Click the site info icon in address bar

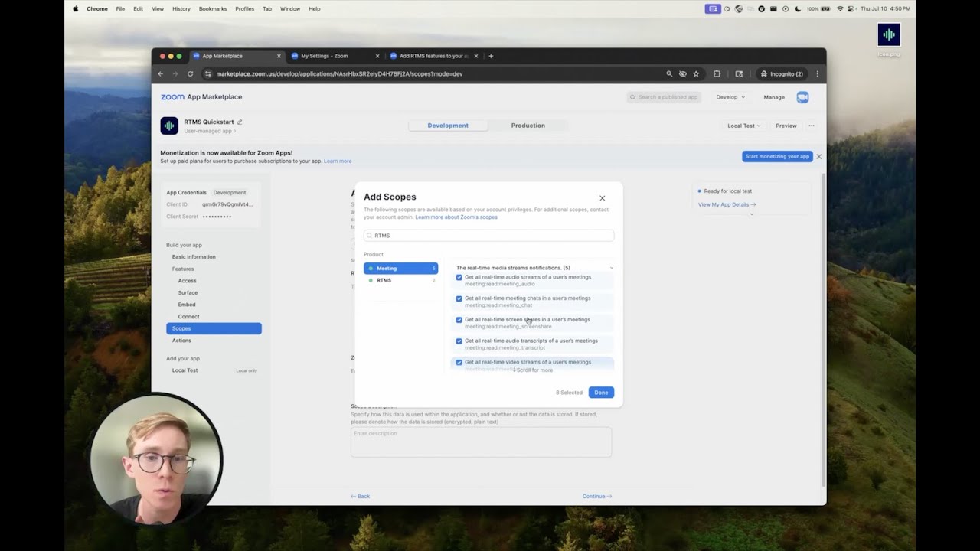pos(207,74)
